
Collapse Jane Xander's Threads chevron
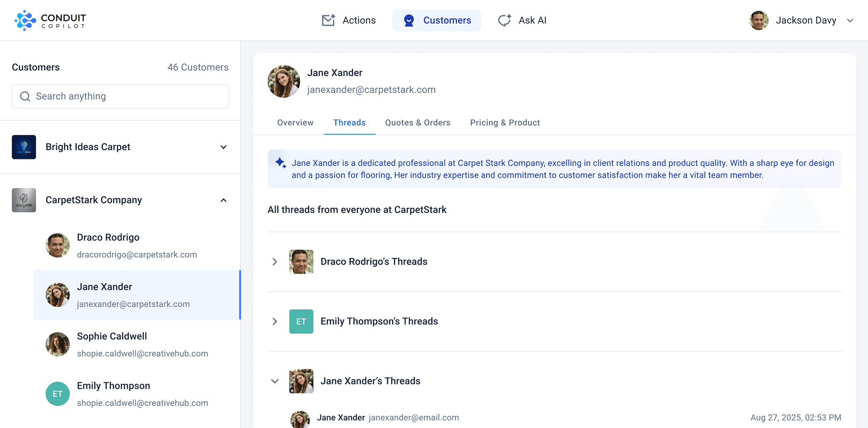pyautogui.click(x=275, y=381)
